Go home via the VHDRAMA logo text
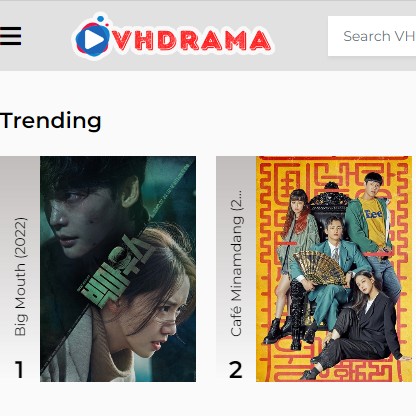 [191, 41]
